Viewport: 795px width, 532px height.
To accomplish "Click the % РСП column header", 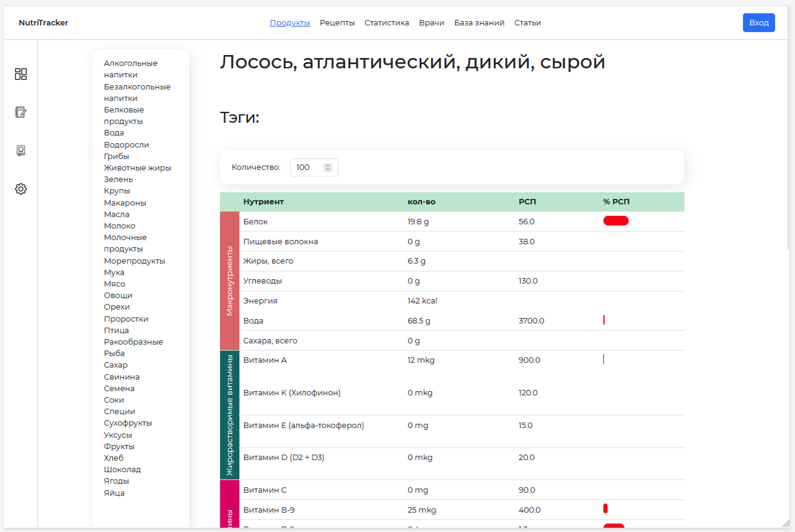I will [617, 202].
